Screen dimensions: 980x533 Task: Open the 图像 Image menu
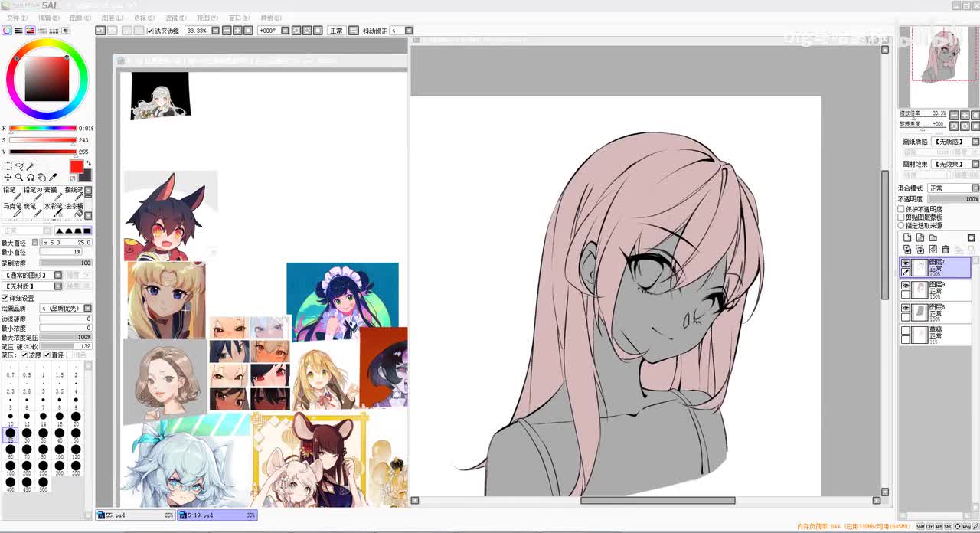point(80,18)
